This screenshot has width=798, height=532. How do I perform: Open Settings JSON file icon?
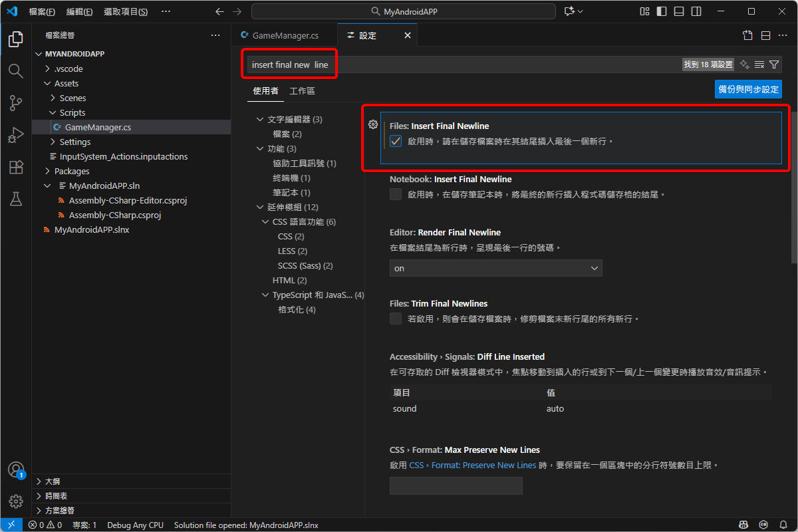coord(747,36)
